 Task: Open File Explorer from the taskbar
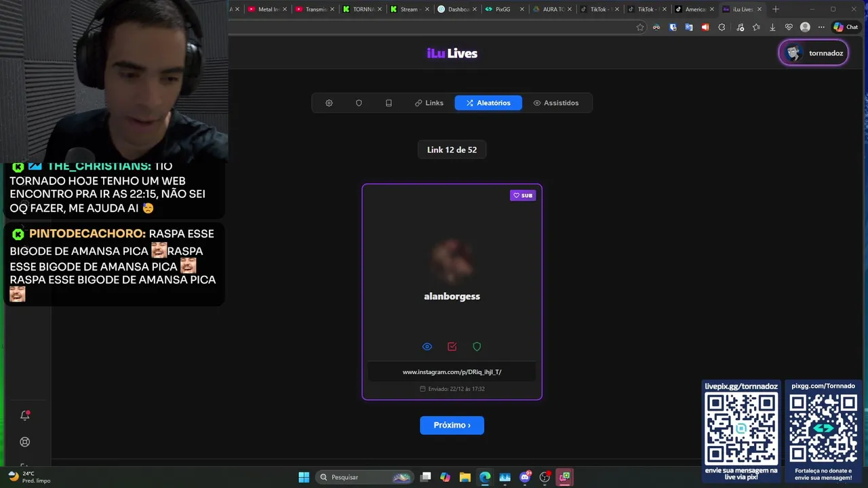[x=465, y=477]
